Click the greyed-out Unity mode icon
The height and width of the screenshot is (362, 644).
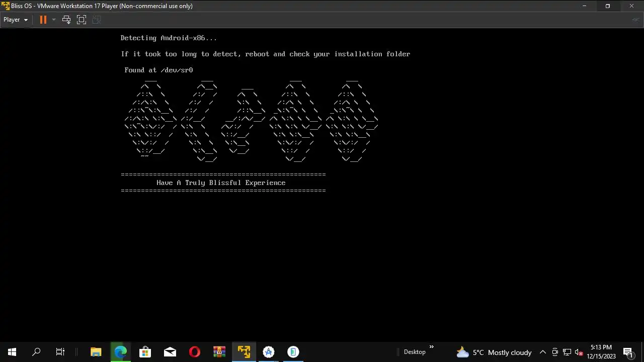(x=97, y=20)
